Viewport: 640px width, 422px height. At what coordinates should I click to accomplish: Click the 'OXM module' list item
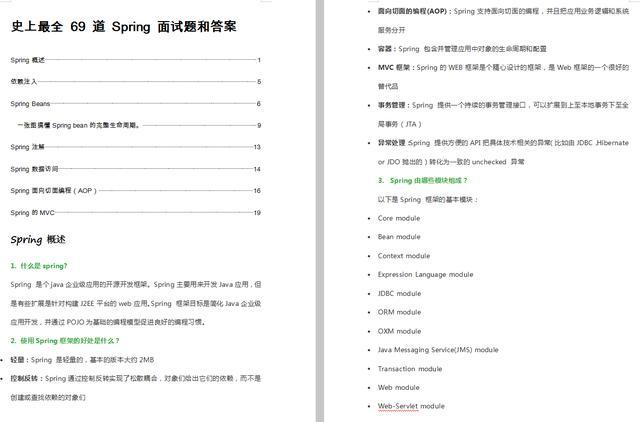click(399, 331)
